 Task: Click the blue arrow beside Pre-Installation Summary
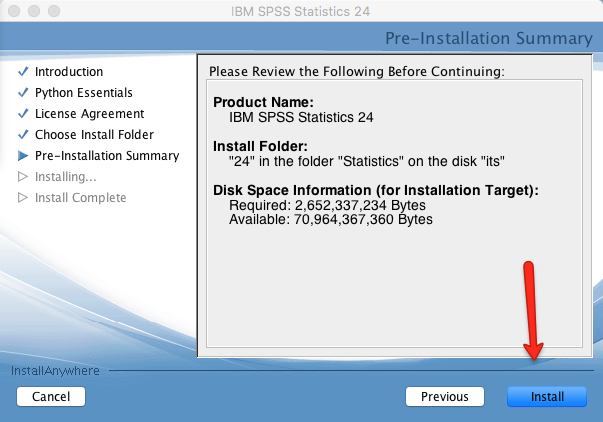tap(23, 155)
